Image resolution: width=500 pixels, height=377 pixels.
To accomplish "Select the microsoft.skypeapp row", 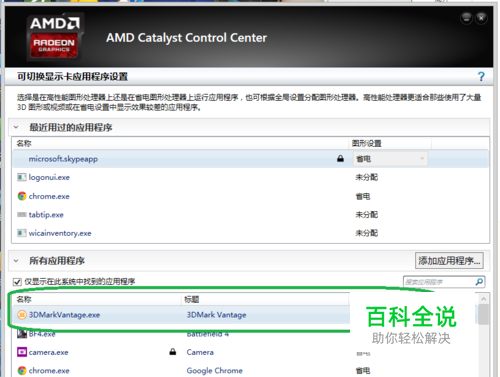I will pos(250,159).
